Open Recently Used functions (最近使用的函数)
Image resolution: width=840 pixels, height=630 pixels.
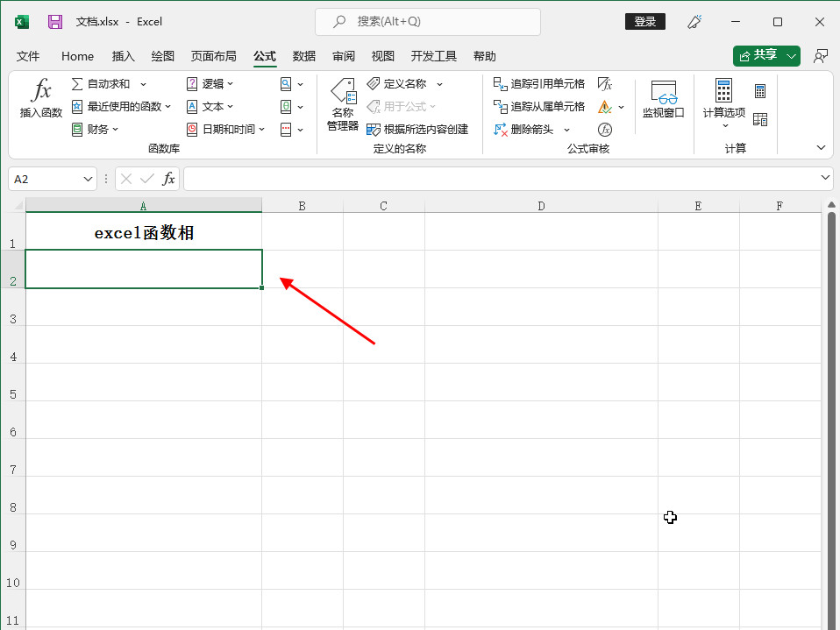(122, 107)
